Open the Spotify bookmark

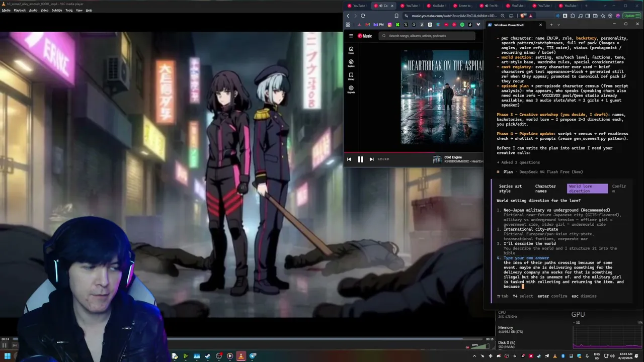462,25
